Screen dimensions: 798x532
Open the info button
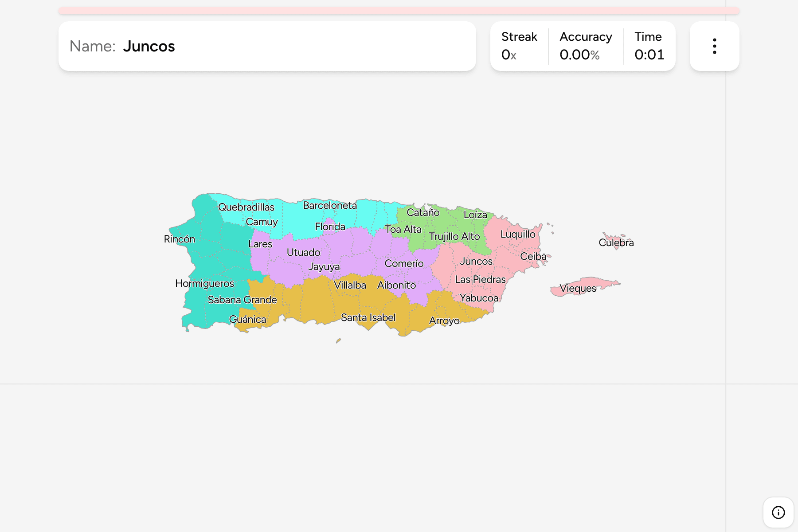coord(778,512)
